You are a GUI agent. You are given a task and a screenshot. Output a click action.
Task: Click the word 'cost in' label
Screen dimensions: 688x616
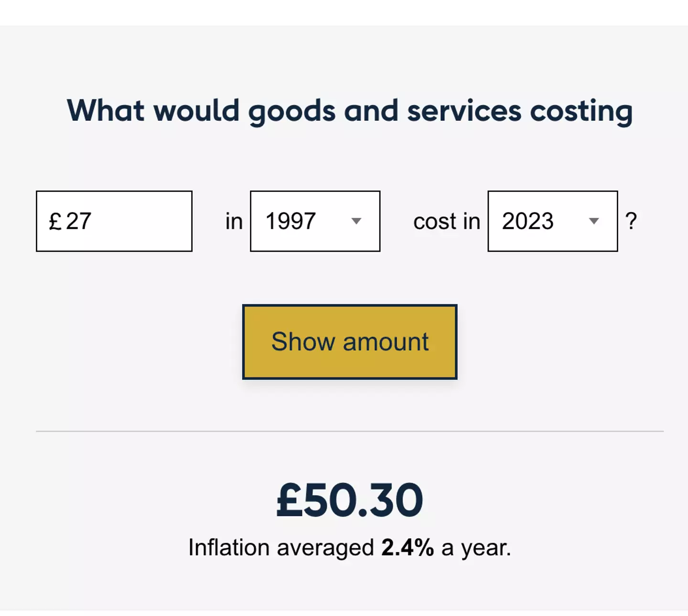pyautogui.click(x=446, y=221)
